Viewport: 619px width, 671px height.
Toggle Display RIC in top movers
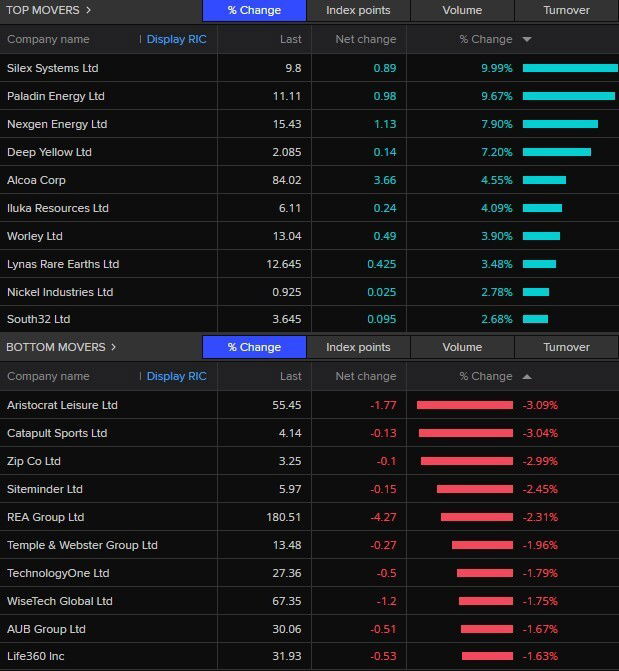pyautogui.click(x=176, y=40)
